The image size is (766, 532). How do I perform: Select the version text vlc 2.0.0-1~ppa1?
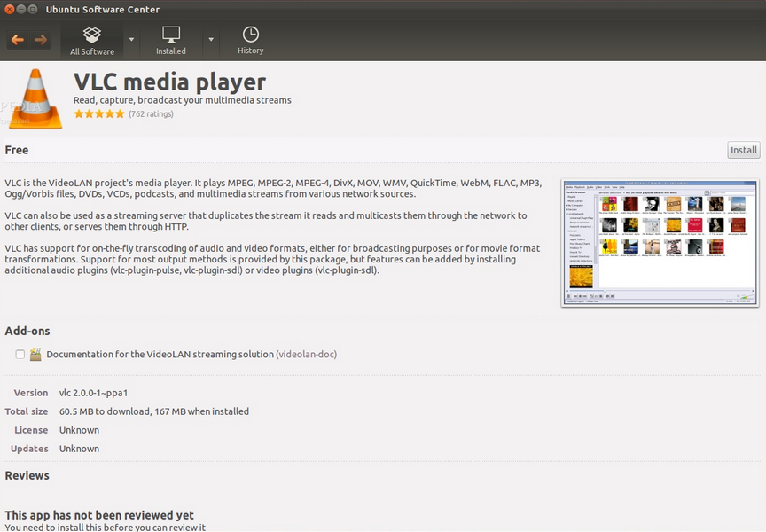click(93, 393)
